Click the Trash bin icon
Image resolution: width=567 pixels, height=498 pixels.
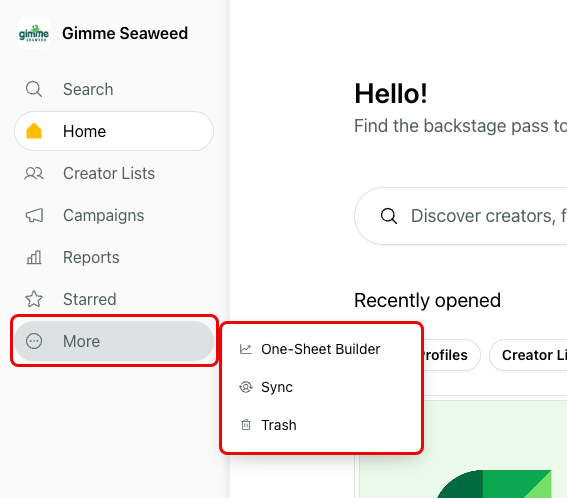246,425
